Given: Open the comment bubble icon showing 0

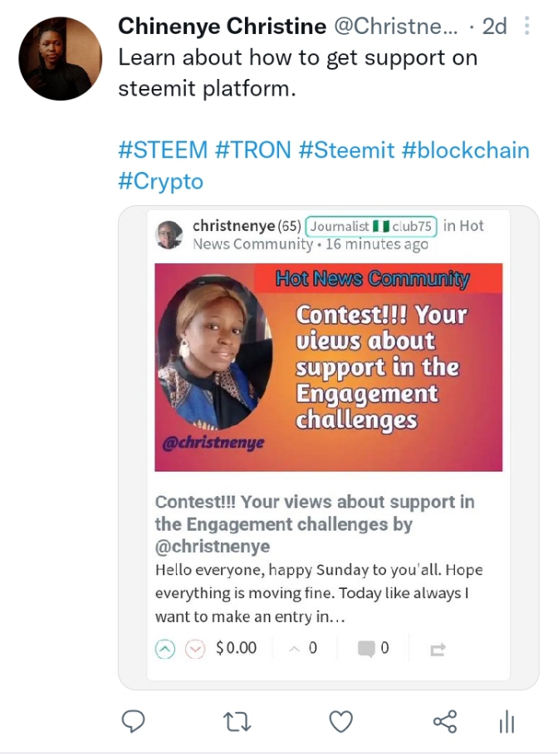Looking at the screenshot, I should [366, 649].
